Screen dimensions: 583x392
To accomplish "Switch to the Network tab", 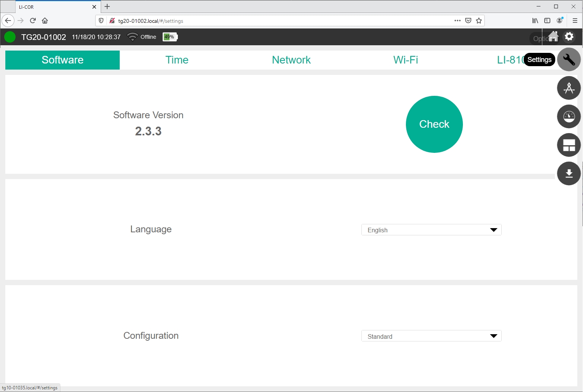I will pyautogui.click(x=291, y=60).
